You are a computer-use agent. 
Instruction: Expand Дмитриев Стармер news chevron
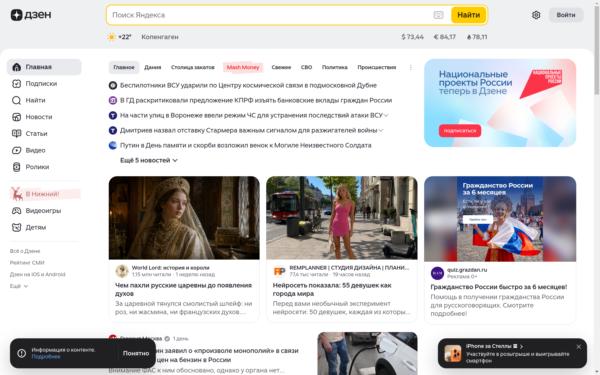(381, 130)
